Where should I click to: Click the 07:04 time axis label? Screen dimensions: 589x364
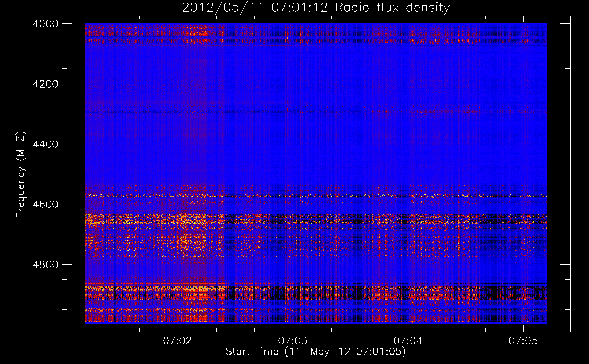(x=408, y=341)
